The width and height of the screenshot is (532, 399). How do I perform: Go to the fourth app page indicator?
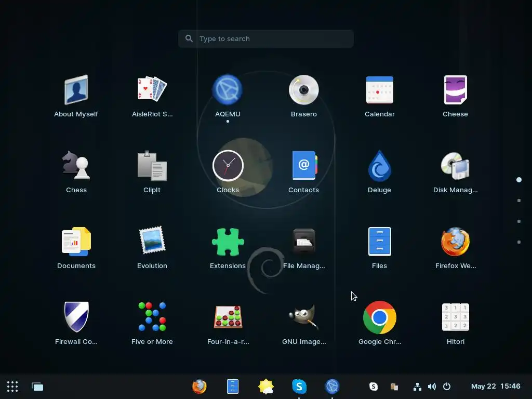click(519, 242)
